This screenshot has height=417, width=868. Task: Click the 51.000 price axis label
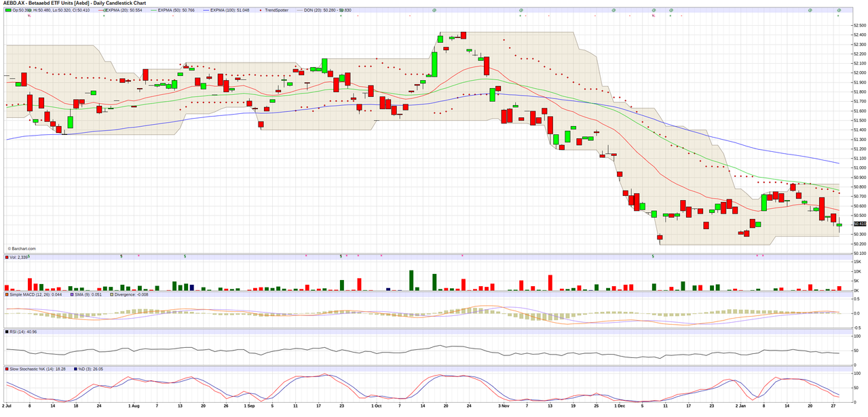(x=860, y=167)
